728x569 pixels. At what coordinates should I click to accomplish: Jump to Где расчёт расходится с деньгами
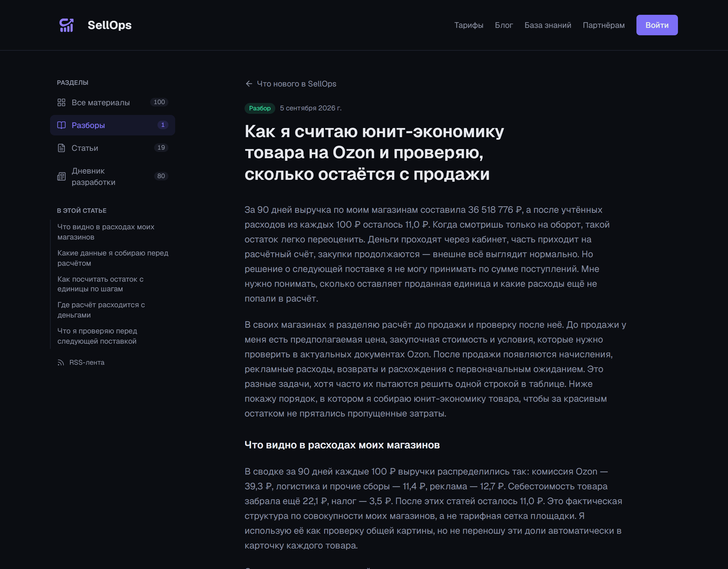(101, 310)
